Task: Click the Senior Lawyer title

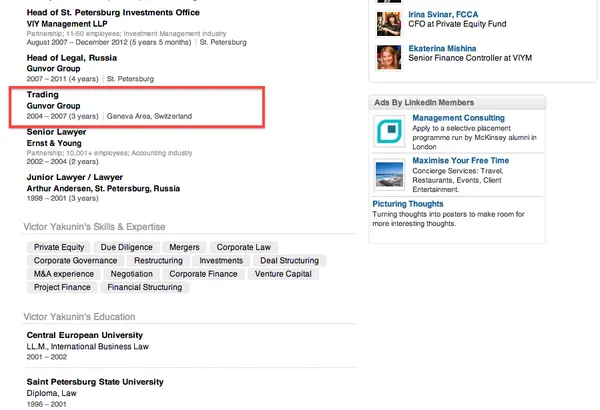Action: (56, 132)
